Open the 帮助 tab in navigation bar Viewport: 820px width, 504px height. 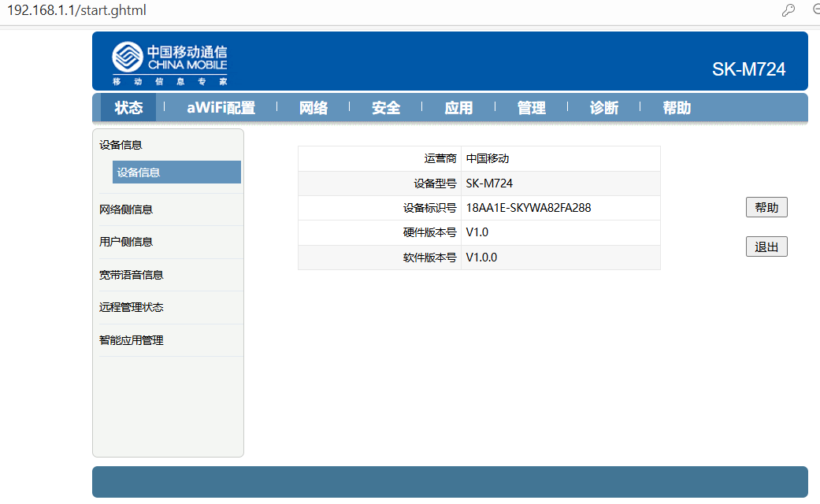click(677, 108)
